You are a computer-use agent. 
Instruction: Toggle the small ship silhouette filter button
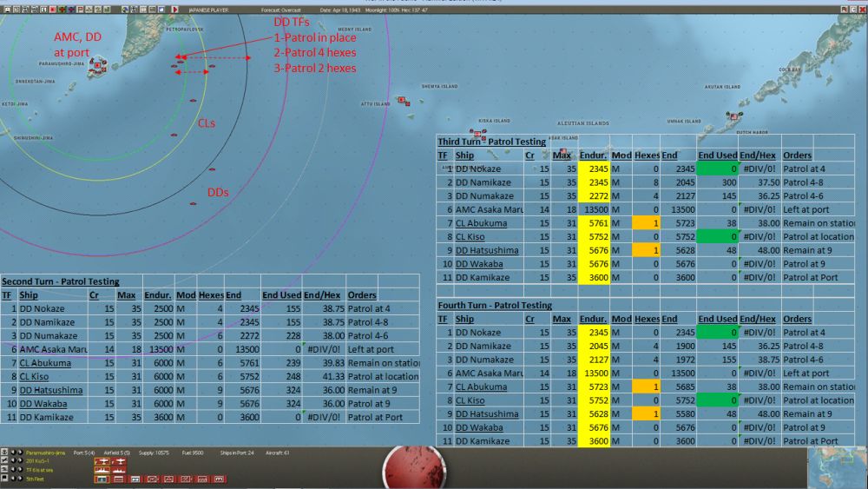pos(120,470)
